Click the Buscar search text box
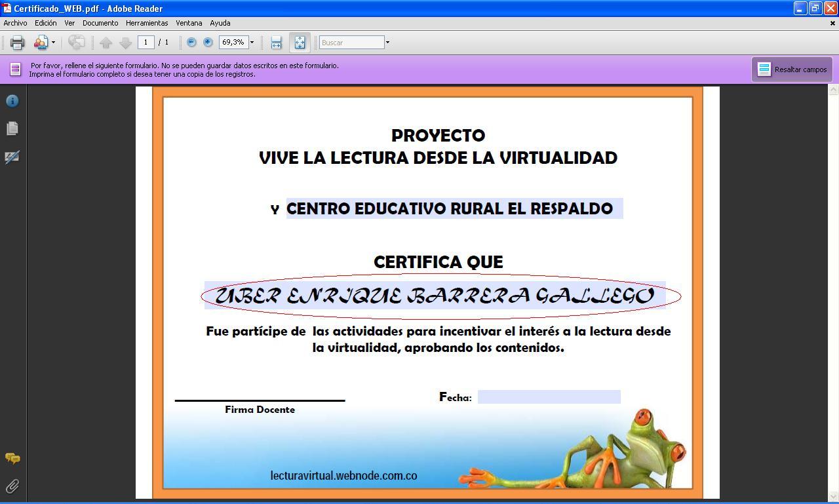 click(351, 43)
